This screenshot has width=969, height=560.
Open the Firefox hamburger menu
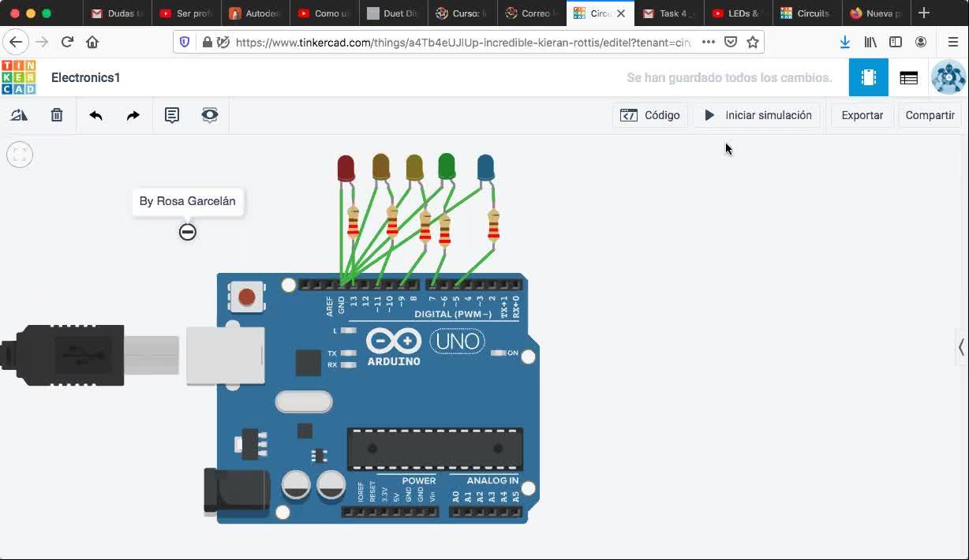pos(952,43)
